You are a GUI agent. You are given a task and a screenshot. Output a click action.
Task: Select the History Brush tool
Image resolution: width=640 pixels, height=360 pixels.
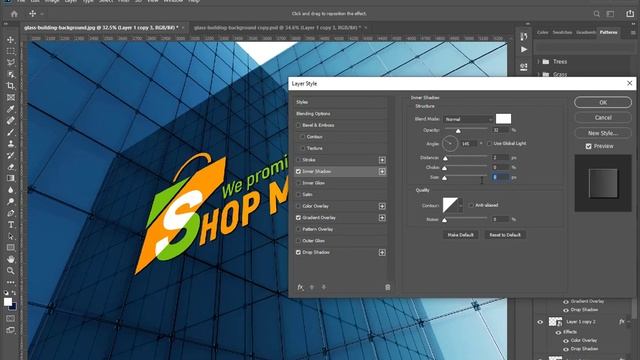click(x=11, y=155)
